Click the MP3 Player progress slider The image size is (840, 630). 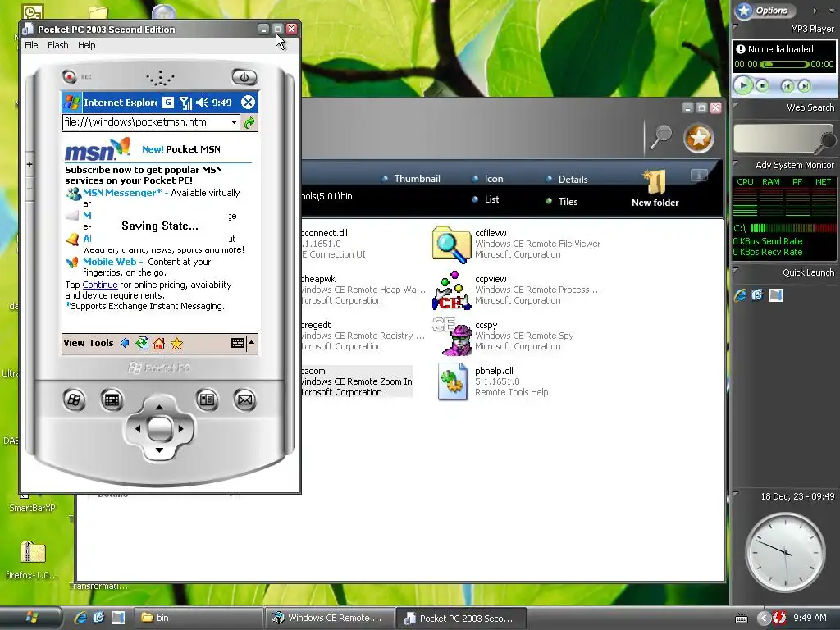pos(784,64)
